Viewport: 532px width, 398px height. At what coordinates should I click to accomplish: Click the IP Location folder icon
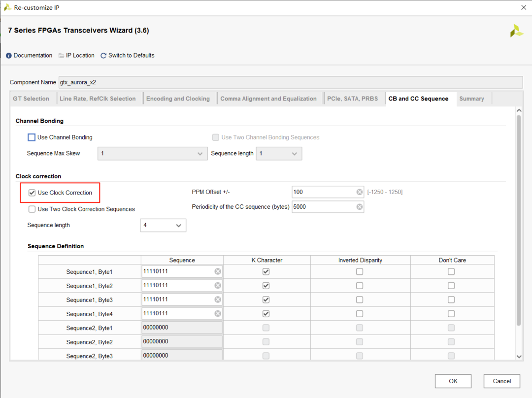[x=61, y=56]
